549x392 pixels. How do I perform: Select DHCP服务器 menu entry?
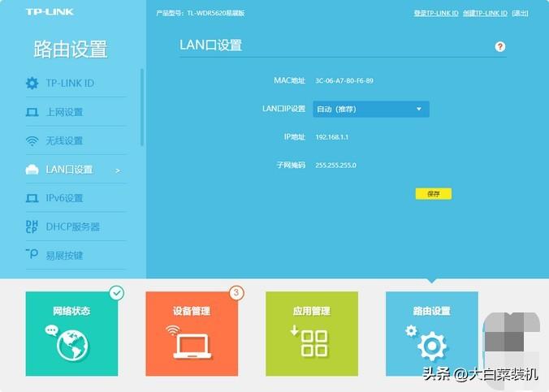tap(73, 227)
